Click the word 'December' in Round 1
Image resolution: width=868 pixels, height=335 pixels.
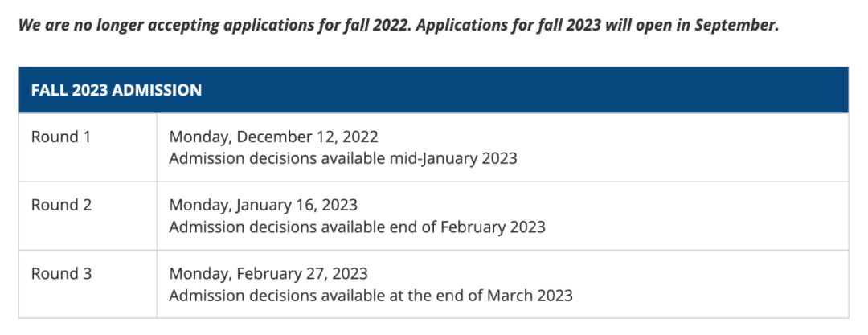[x=270, y=137]
